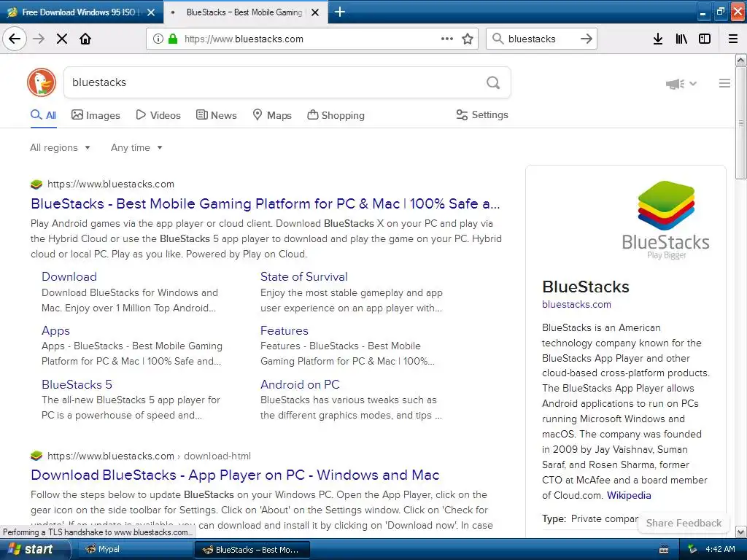Click the Share Feedback button
Screen dimensions: 747x560
tap(684, 523)
